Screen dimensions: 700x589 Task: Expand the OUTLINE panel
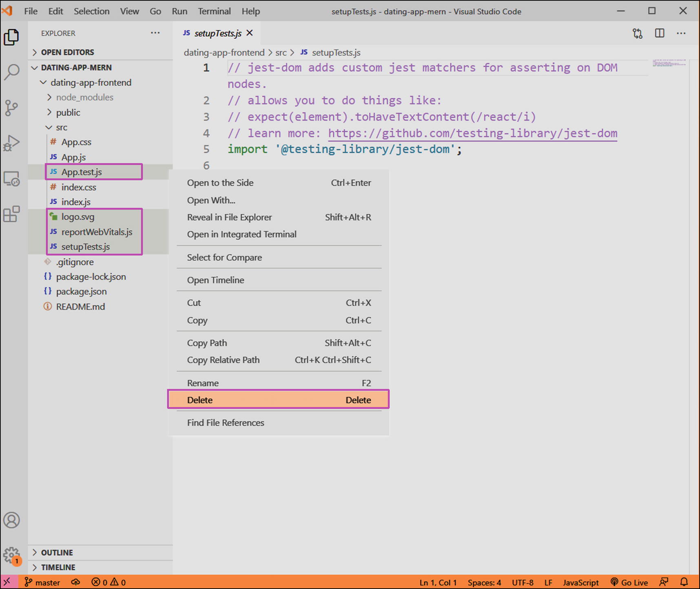(x=57, y=553)
